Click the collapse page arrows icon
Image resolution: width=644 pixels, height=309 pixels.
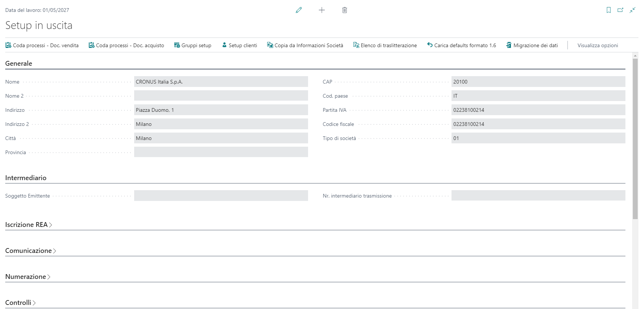pyautogui.click(x=632, y=10)
